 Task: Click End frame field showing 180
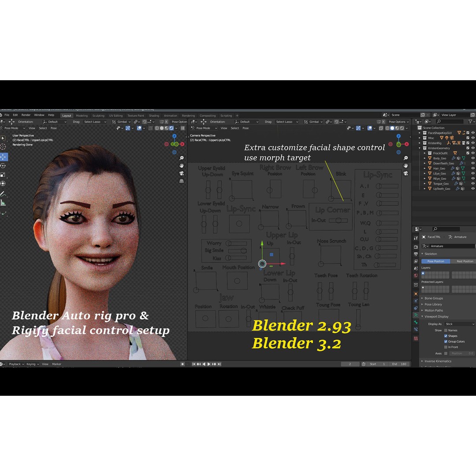[399, 364]
